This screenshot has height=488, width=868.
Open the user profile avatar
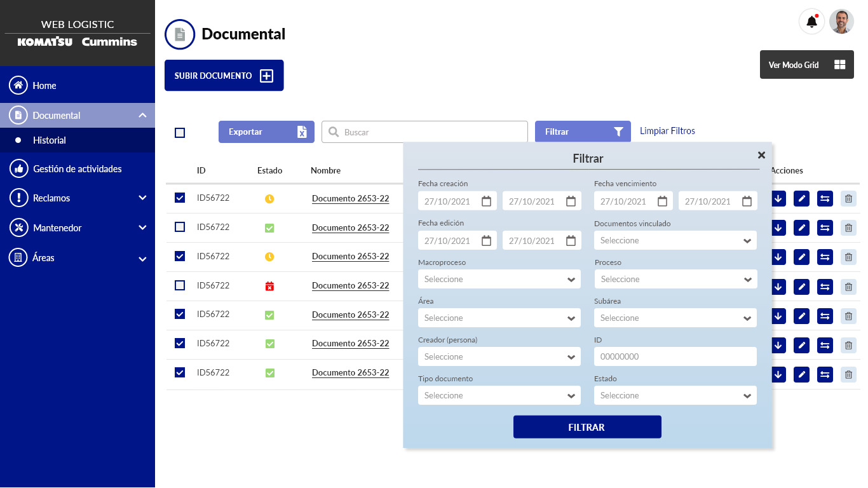pos(841,22)
